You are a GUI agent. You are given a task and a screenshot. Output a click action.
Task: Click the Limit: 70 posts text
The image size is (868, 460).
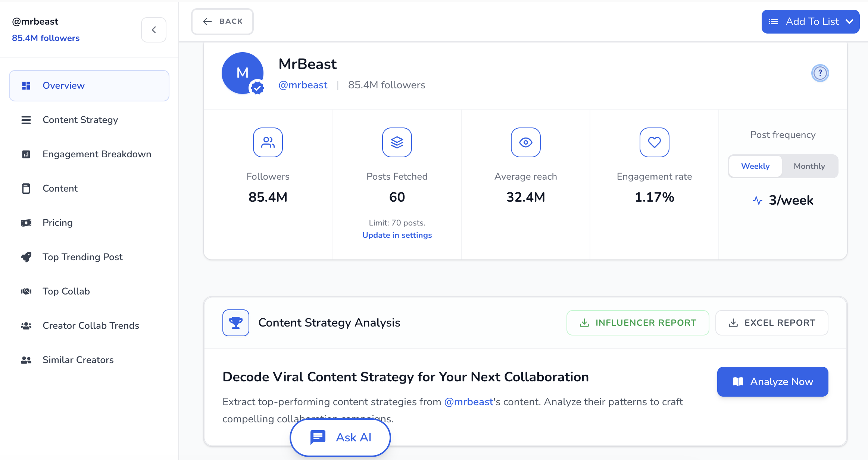[x=397, y=223]
